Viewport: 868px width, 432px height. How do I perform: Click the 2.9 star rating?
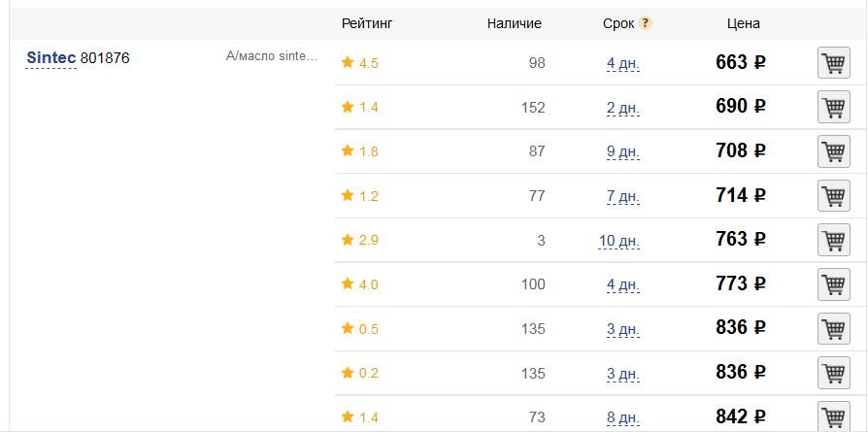click(x=360, y=240)
